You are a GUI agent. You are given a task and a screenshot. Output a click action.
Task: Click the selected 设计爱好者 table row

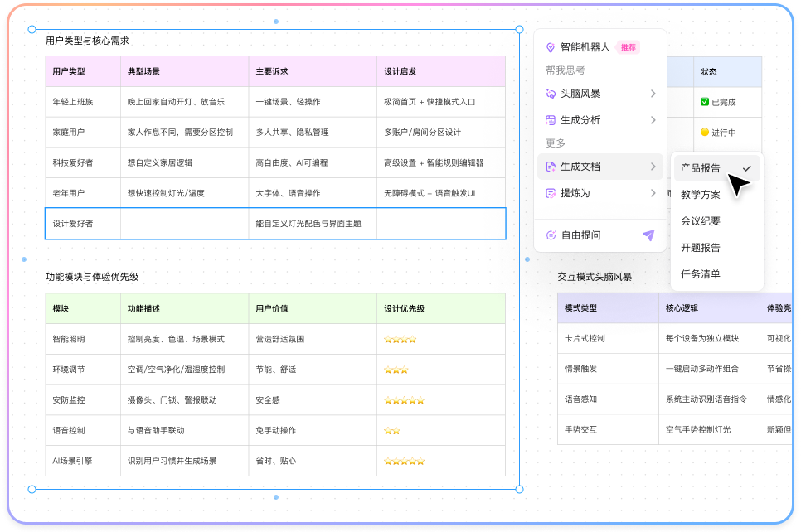coord(274,224)
